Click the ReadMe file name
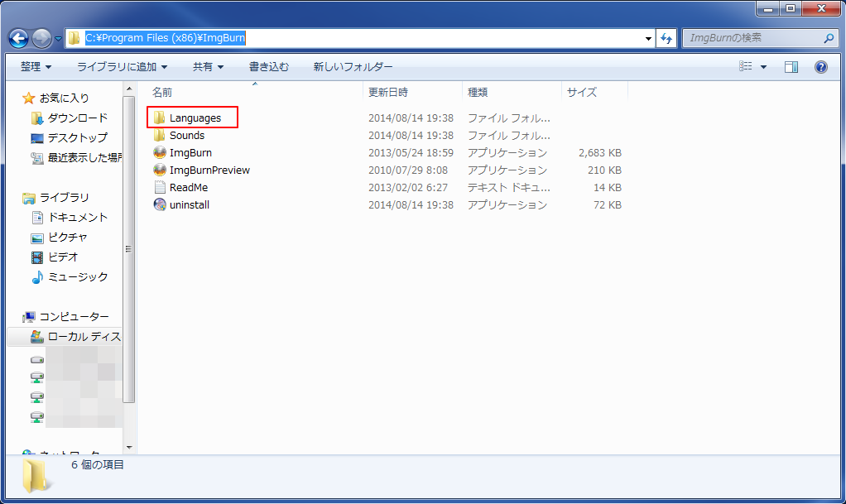 [189, 187]
